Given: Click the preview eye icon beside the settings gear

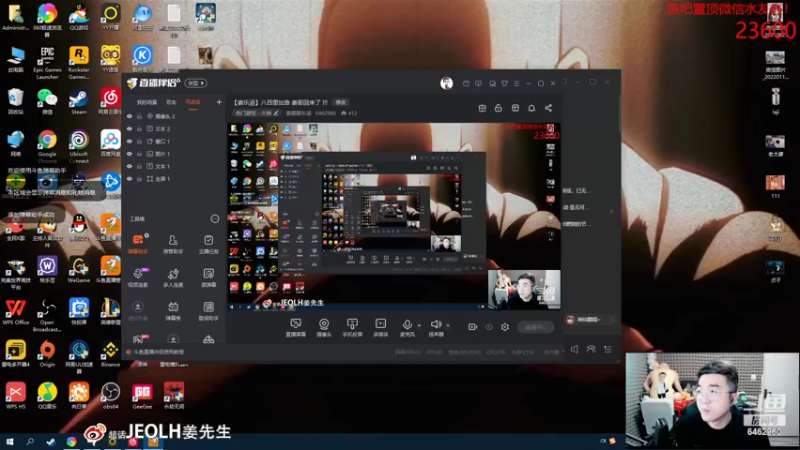Looking at the screenshot, I should click(489, 327).
